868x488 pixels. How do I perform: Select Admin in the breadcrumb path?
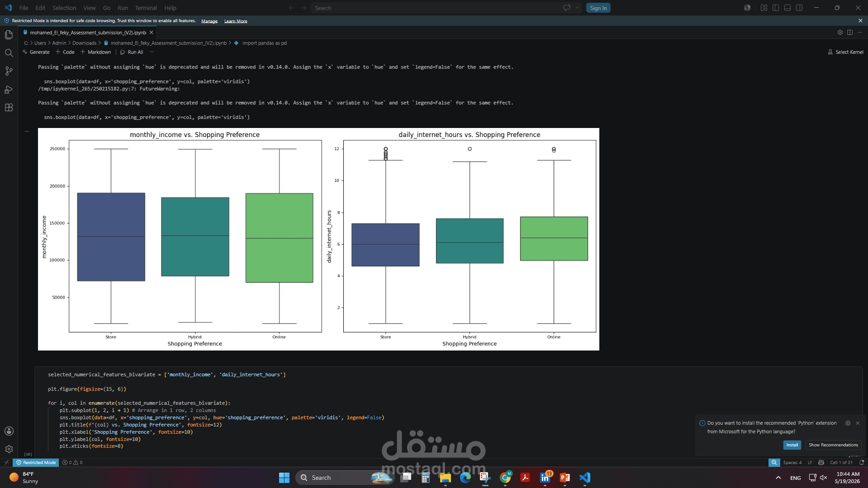pos(59,43)
